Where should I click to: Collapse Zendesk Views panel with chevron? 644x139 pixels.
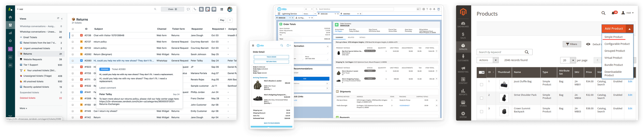coord(62,19)
